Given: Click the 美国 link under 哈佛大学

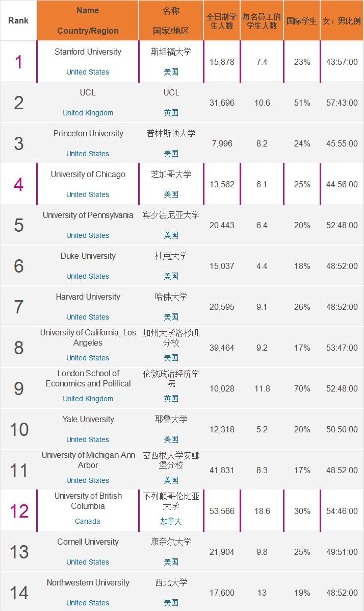Looking at the screenshot, I should click(171, 317).
